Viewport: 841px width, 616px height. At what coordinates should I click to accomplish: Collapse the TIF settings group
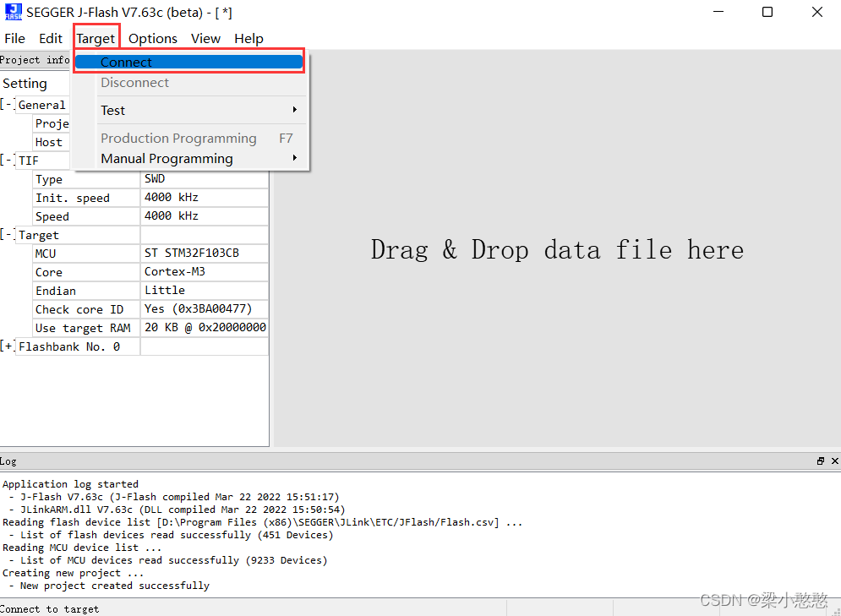pyautogui.click(x=7, y=161)
